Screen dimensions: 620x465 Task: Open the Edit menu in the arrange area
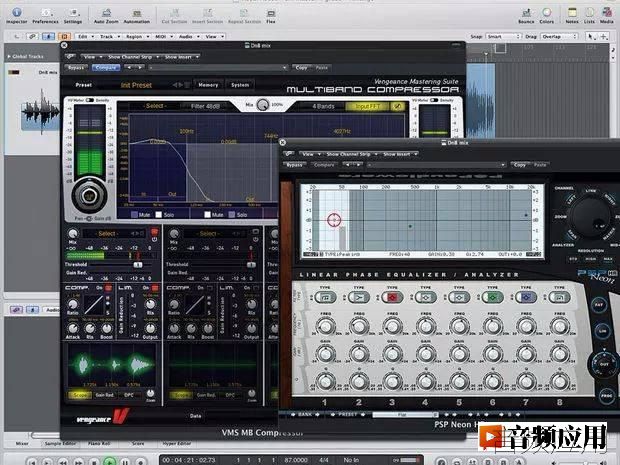point(85,36)
